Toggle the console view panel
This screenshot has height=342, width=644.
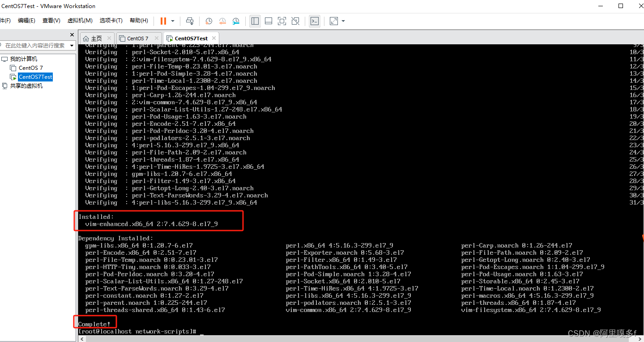click(x=315, y=21)
